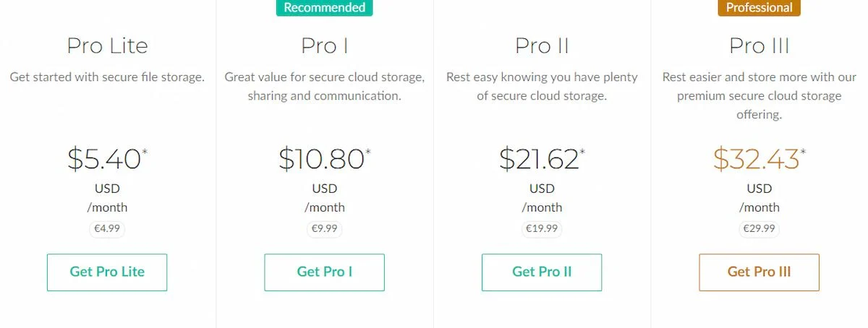Click the €29.99 euro price pill

tap(759, 229)
